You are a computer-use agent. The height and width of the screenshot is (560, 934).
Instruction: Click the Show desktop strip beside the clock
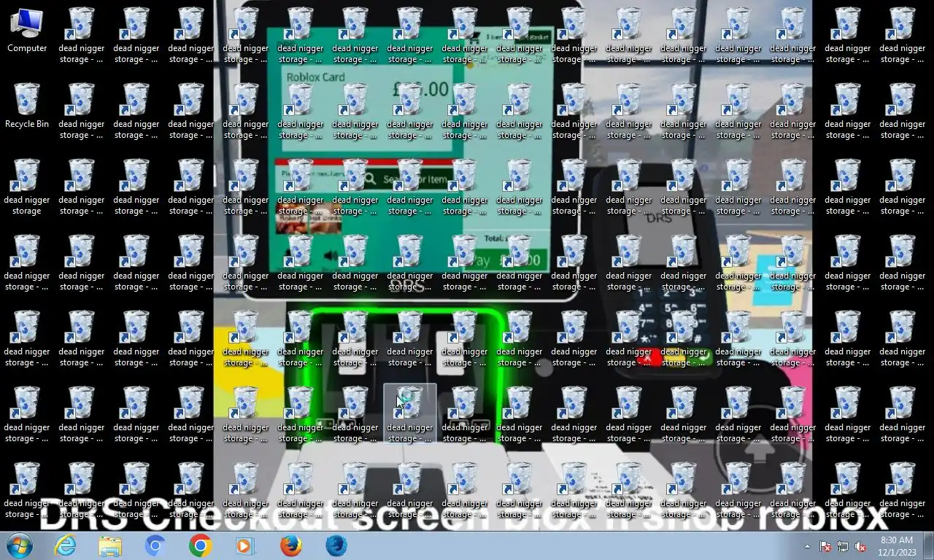point(928,546)
